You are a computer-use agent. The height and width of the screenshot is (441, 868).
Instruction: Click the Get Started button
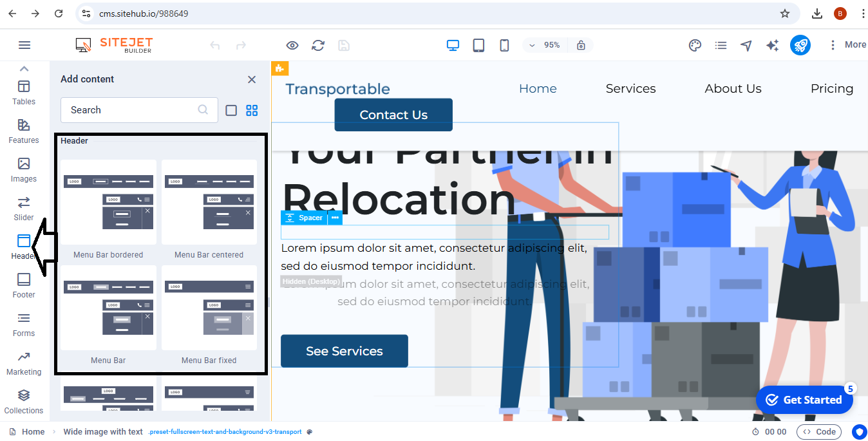tap(804, 400)
